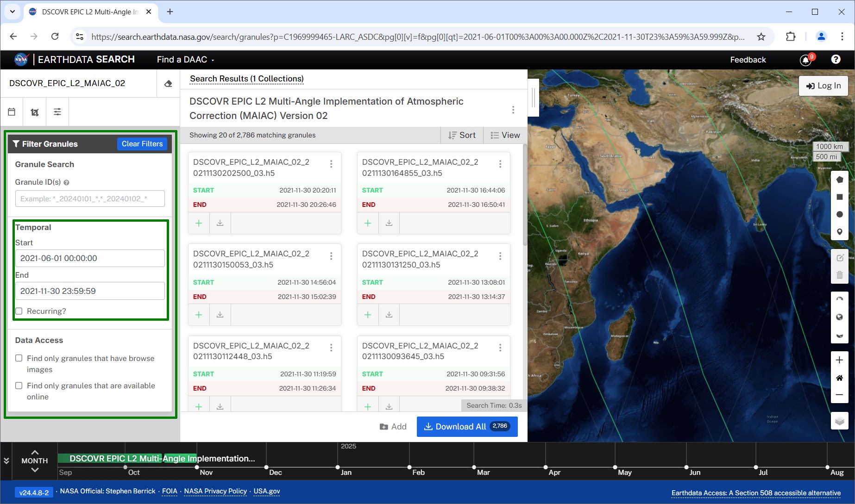Click the Granule ID(s) input field
Viewport: 855px width, 504px height.
(90, 199)
